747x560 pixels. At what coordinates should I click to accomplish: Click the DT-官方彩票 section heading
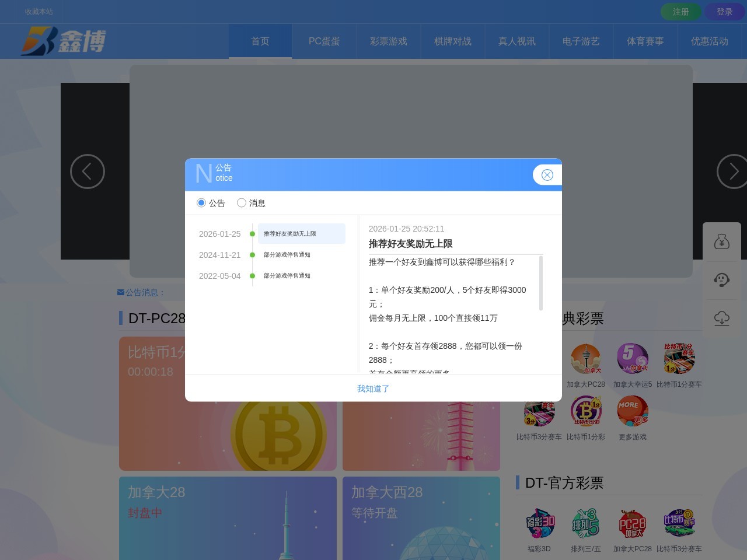[564, 483]
